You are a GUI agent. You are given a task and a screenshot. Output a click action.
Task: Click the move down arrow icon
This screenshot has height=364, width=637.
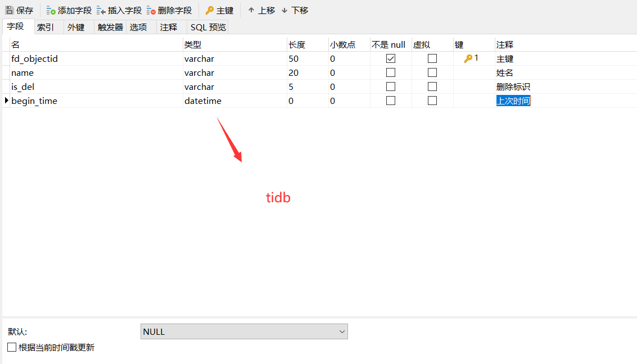coord(284,10)
